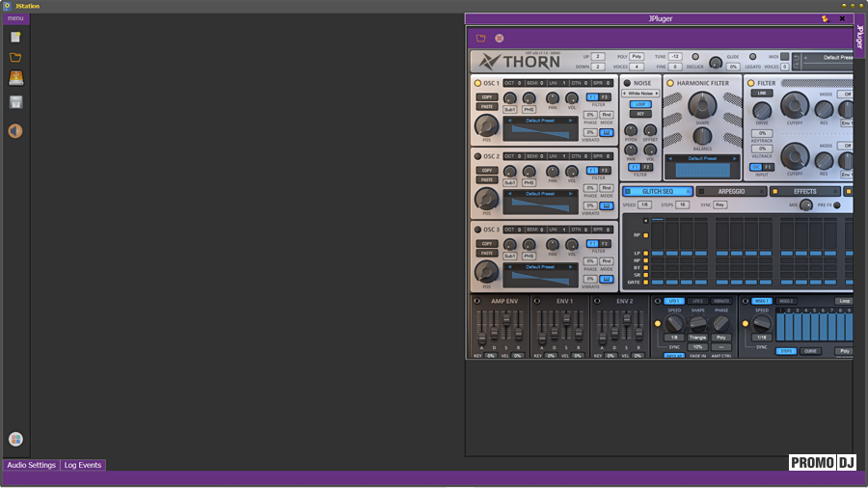This screenshot has height=488, width=868.
Task: Click the glitch sequencer Steps value field
Action: 683,204
